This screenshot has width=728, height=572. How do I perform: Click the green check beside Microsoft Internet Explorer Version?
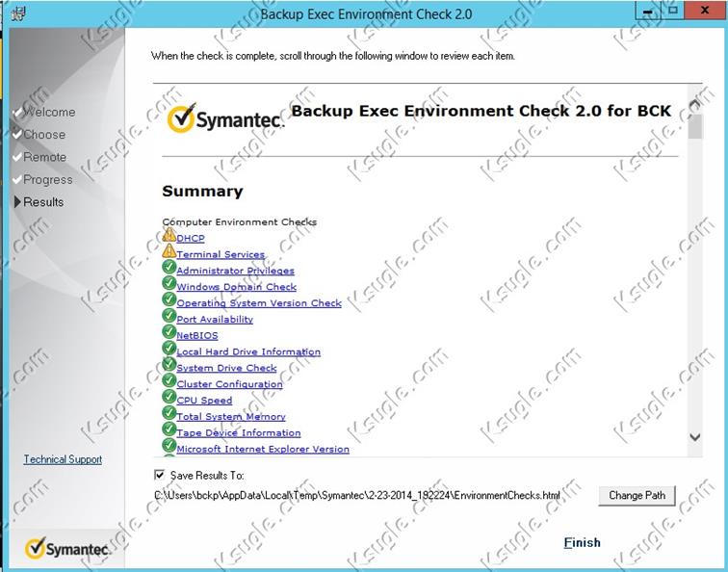(x=169, y=446)
